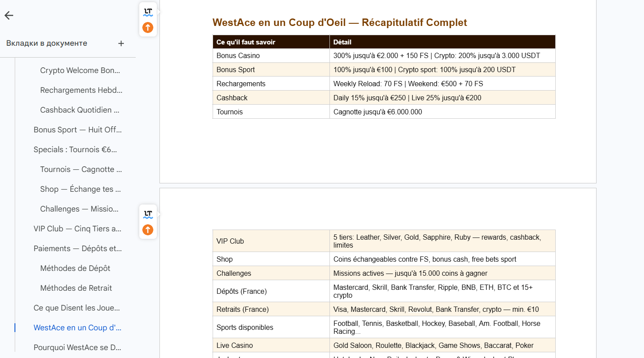Go to Tournois — Cagnotte outline entry

(81, 169)
